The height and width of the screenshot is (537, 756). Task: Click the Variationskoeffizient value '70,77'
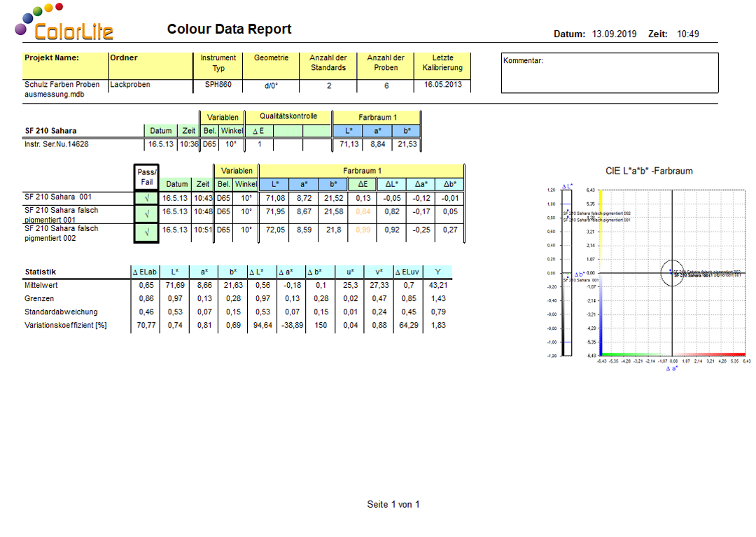[146, 326]
